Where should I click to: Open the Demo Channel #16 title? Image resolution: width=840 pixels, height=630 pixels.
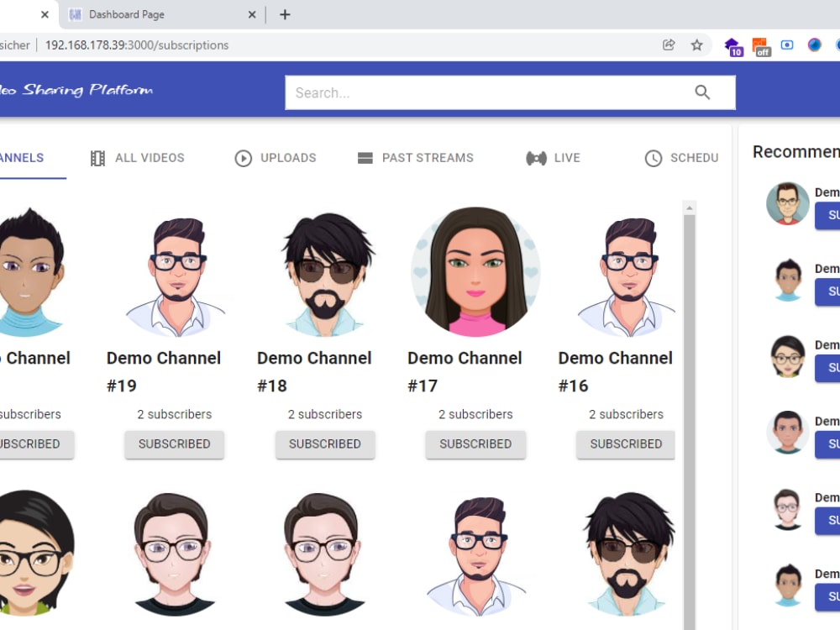pos(615,372)
